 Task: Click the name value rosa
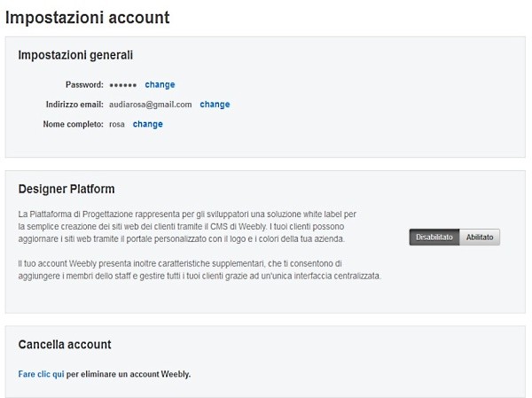tap(116, 124)
